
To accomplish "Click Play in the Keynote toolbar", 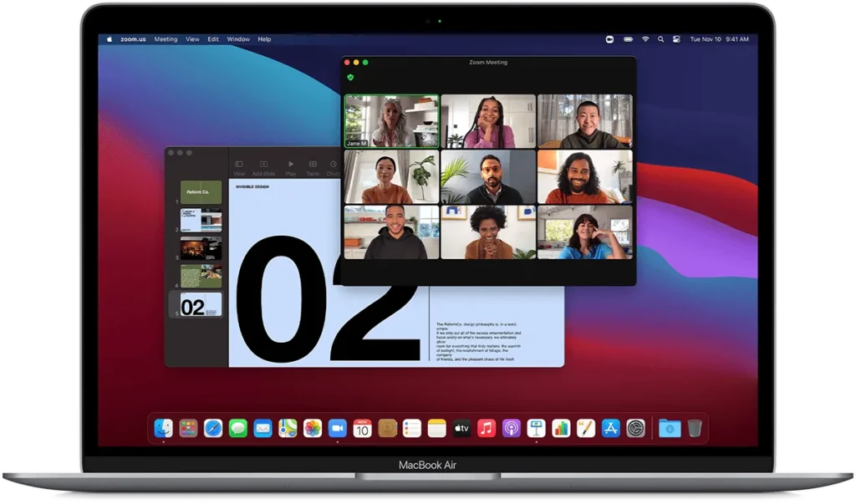I will [x=290, y=168].
